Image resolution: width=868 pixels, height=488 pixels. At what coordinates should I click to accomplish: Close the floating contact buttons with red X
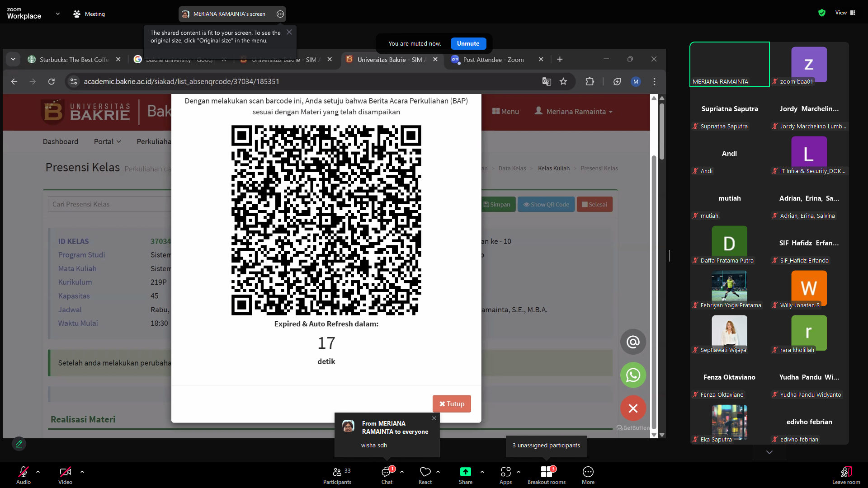pos(633,408)
